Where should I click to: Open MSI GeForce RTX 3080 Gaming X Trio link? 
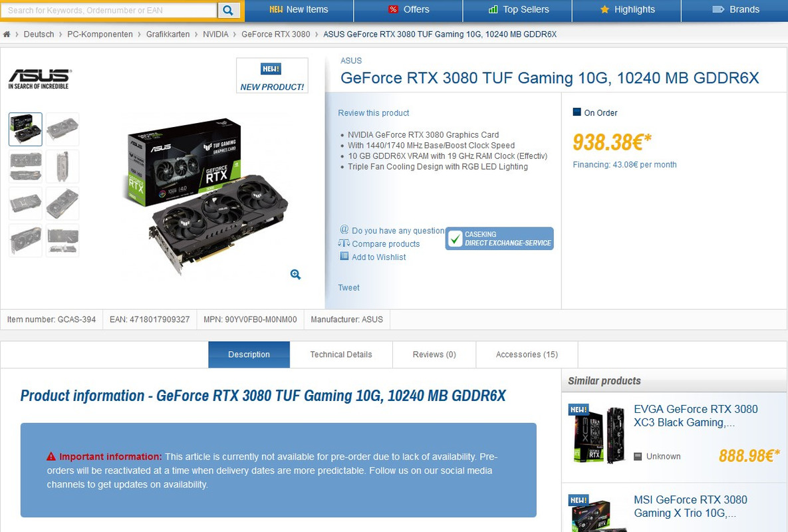[x=690, y=506]
